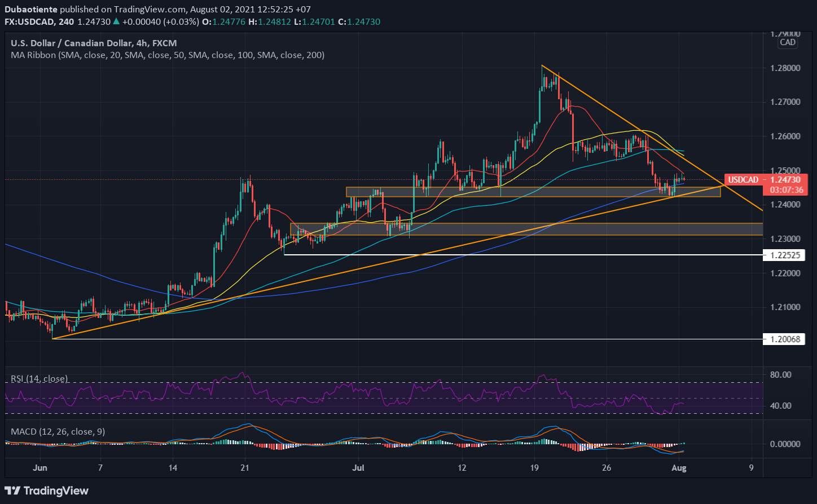Click the Dubaotiente publisher name

click(30, 10)
